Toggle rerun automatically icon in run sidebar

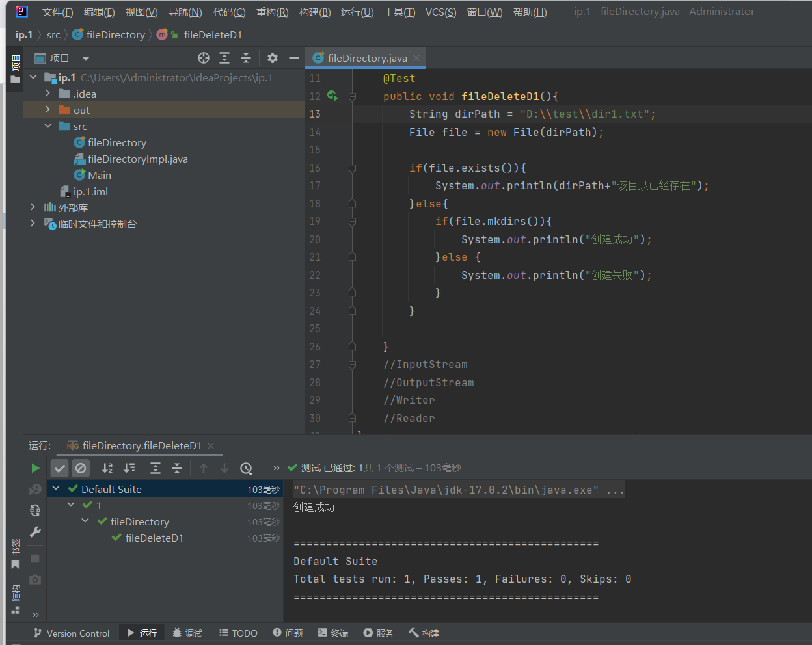click(35, 510)
